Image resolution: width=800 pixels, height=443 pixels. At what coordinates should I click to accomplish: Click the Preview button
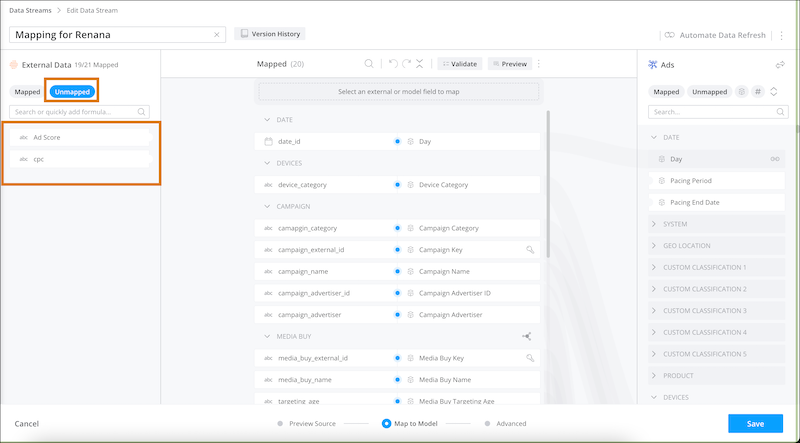[510, 64]
